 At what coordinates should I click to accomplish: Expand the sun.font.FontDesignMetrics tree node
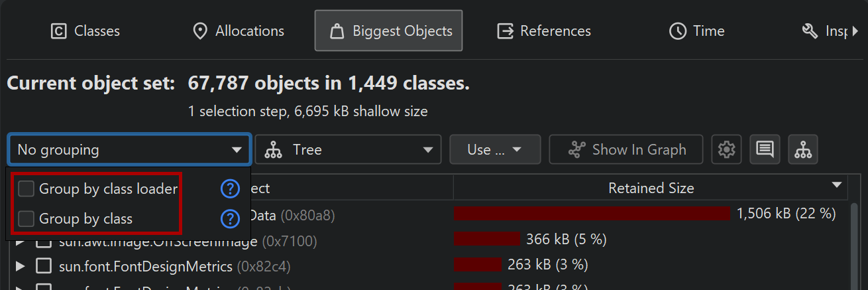coord(21,266)
